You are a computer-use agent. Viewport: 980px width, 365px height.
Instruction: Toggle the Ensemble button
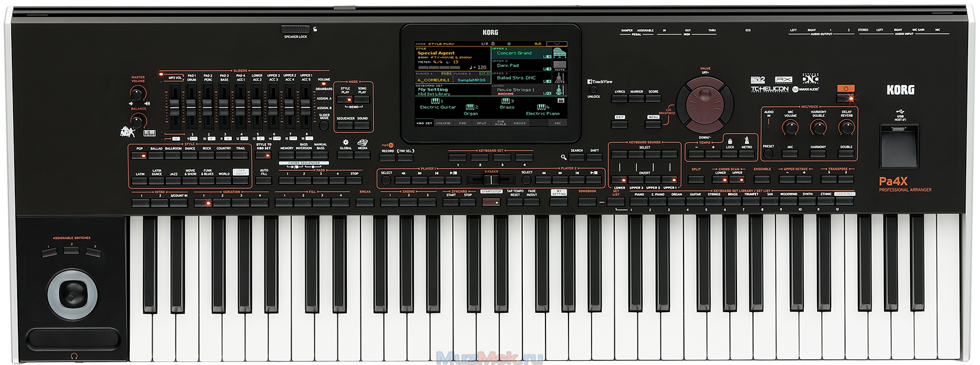point(762,179)
